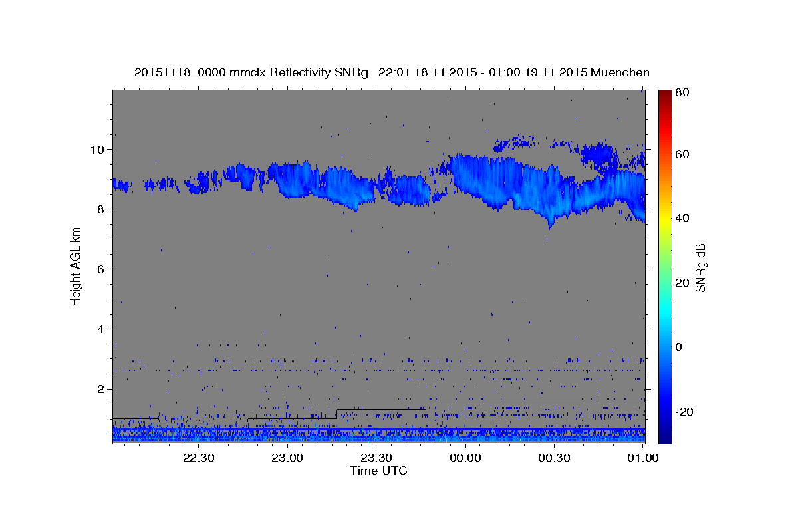Click the plot title text '20151118_0000.mmclx Reflectivity SNRg'
This screenshot has height=532, width=798.
251,72
